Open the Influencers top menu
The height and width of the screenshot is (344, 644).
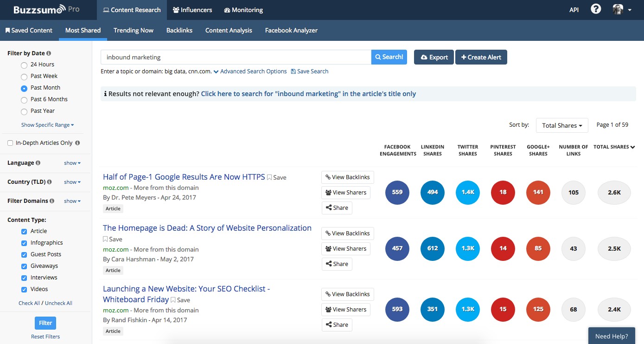192,10
